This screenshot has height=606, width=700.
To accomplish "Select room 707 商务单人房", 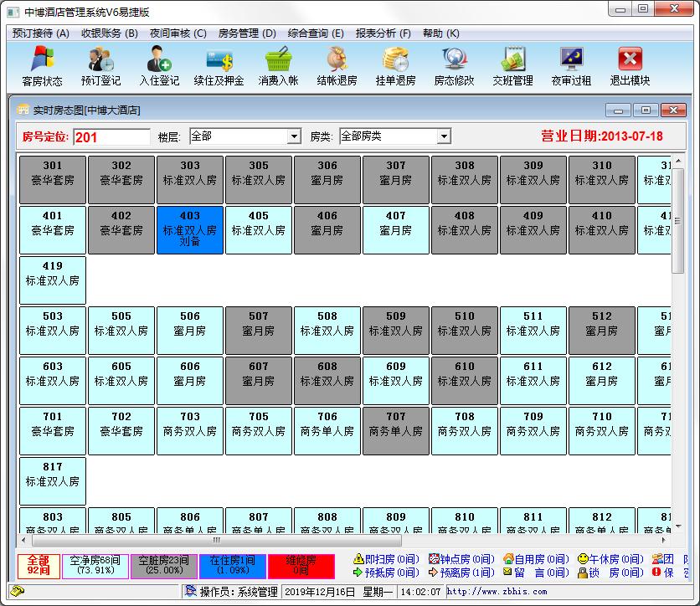I will click(x=396, y=430).
